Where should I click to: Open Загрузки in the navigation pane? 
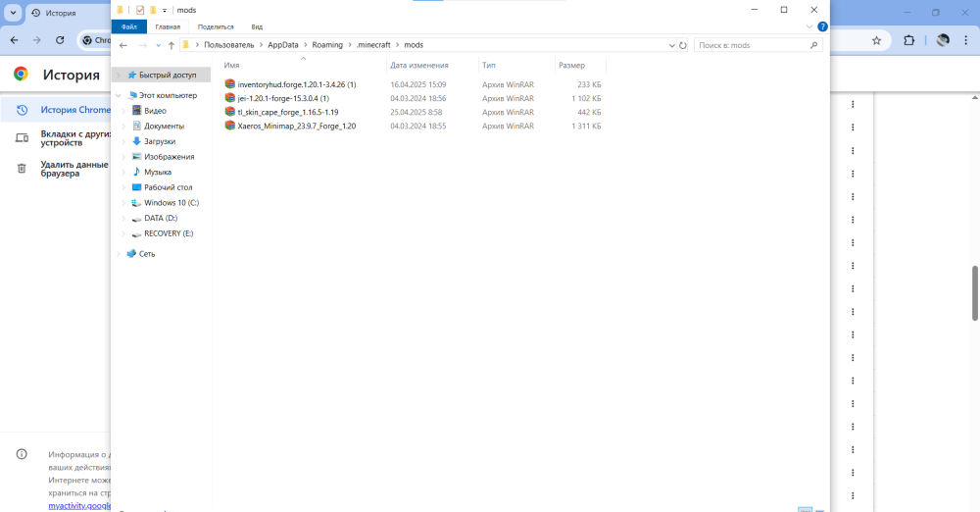click(x=160, y=141)
